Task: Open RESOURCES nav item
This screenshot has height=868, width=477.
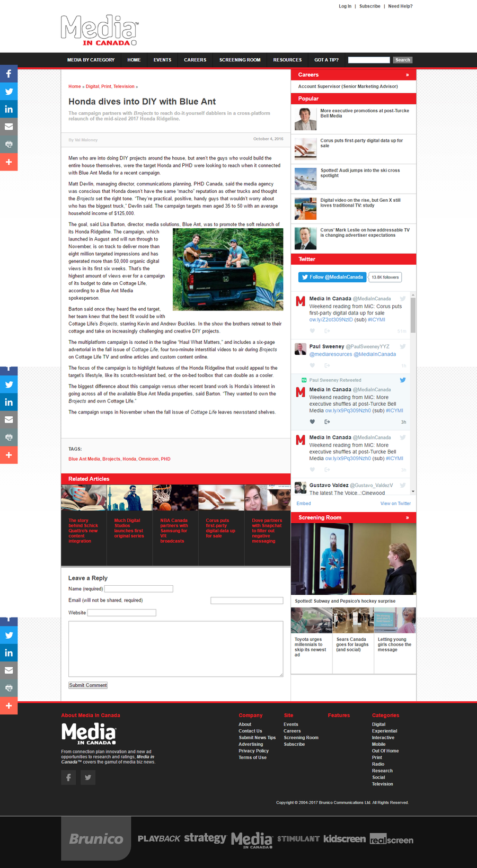Action: pos(287,60)
